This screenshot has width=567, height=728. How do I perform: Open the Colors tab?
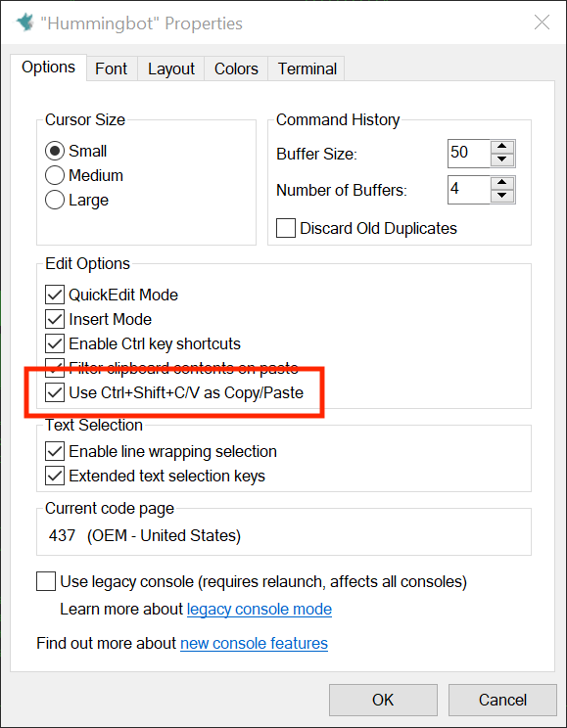236,68
